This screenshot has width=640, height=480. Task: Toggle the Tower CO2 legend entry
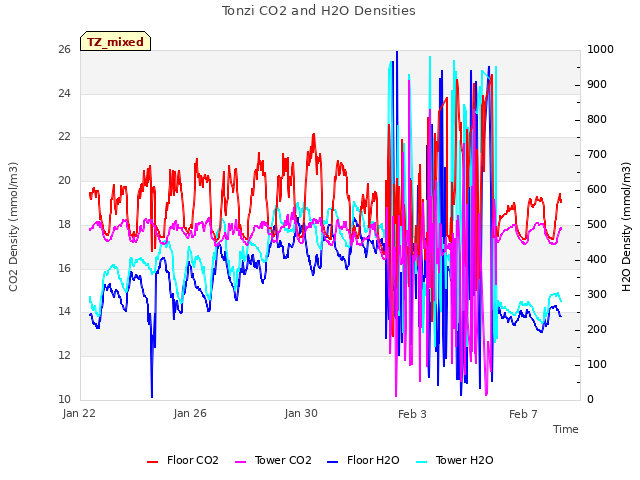pyautogui.click(x=273, y=460)
